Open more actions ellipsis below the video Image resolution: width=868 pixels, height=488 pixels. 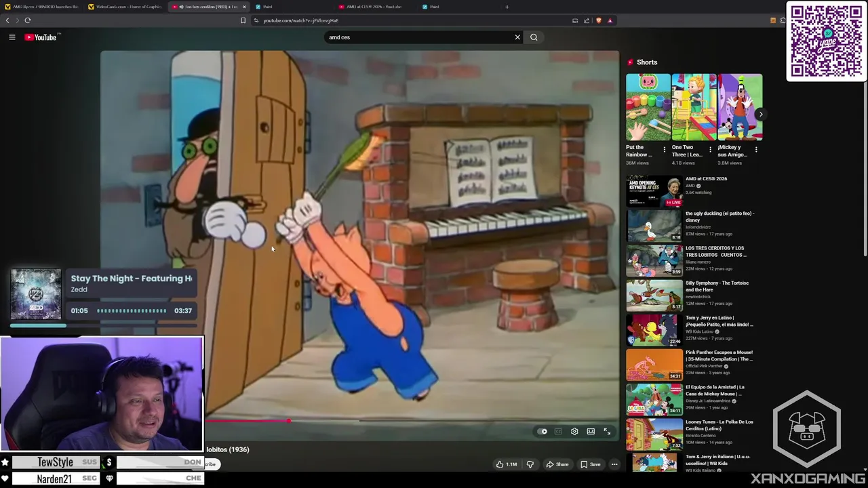[614, 464]
